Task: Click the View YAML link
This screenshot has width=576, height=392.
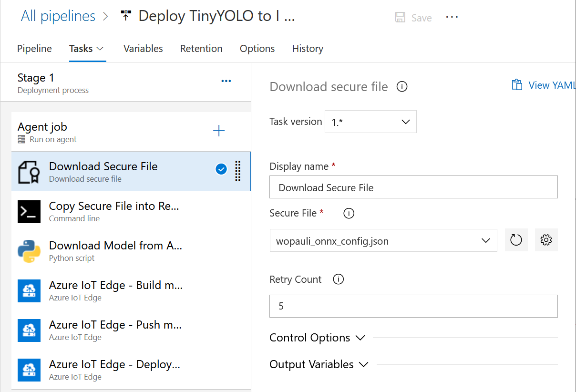Action: click(544, 85)
